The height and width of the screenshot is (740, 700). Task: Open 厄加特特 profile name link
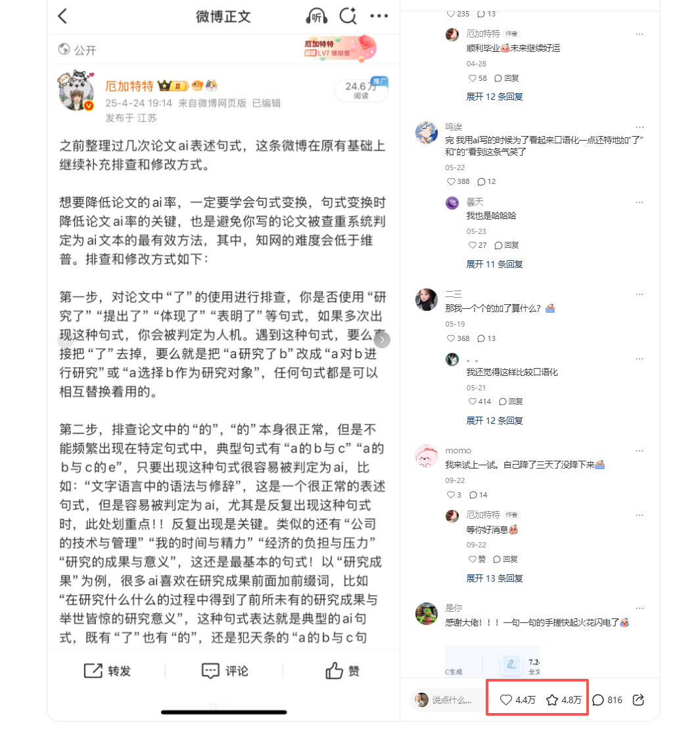(129, 86)
